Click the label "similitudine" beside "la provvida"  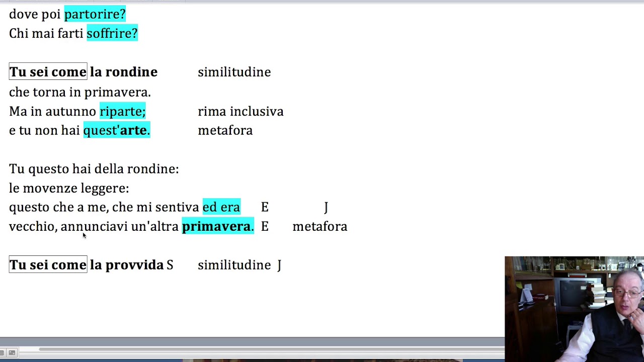[x=234, y=265]
